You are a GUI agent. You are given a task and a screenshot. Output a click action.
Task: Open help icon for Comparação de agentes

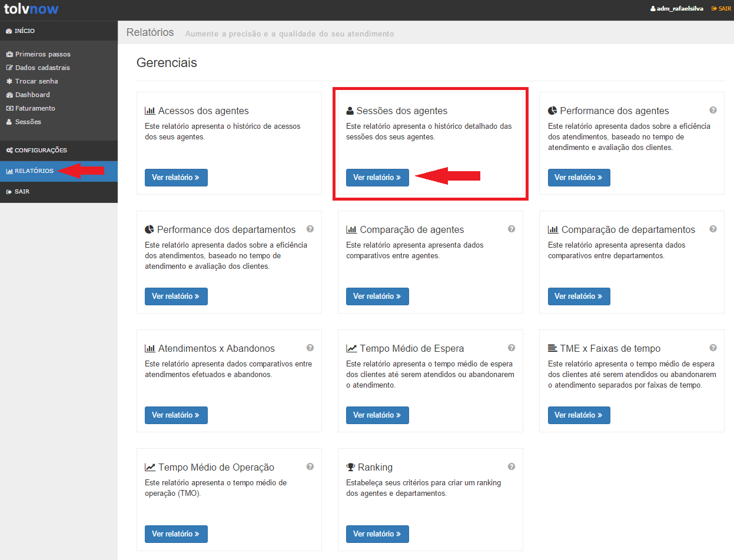512,229
